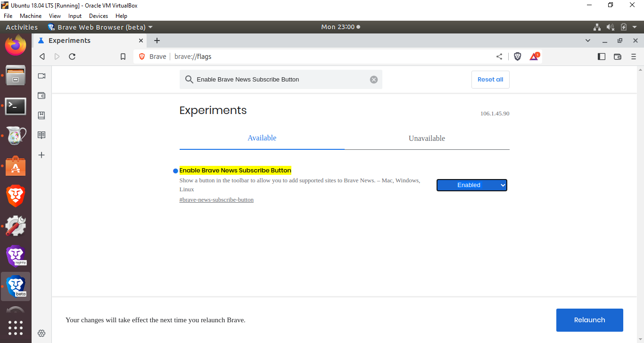Open Bookmarks from the sidebar
Viewport: 644px width, 343px height.
click(x=41, y=115)
